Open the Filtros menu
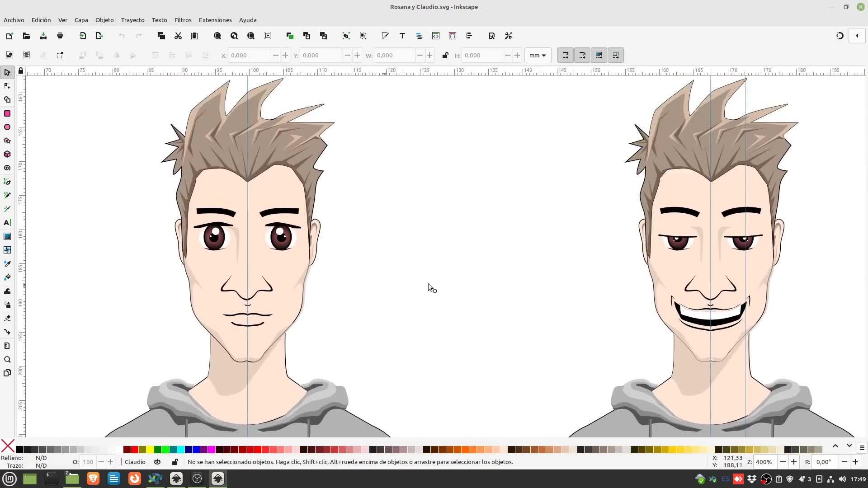Screen dimensions: 868x488 click(183, 20)
